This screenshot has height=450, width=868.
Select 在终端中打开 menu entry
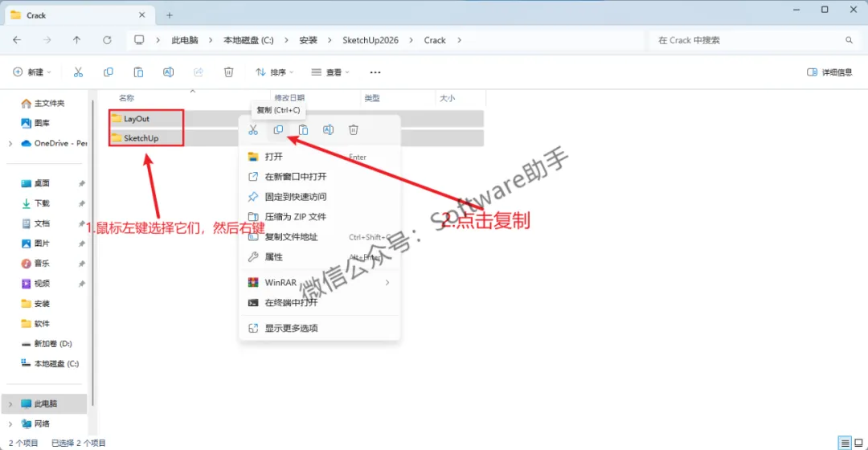(319, 303)
